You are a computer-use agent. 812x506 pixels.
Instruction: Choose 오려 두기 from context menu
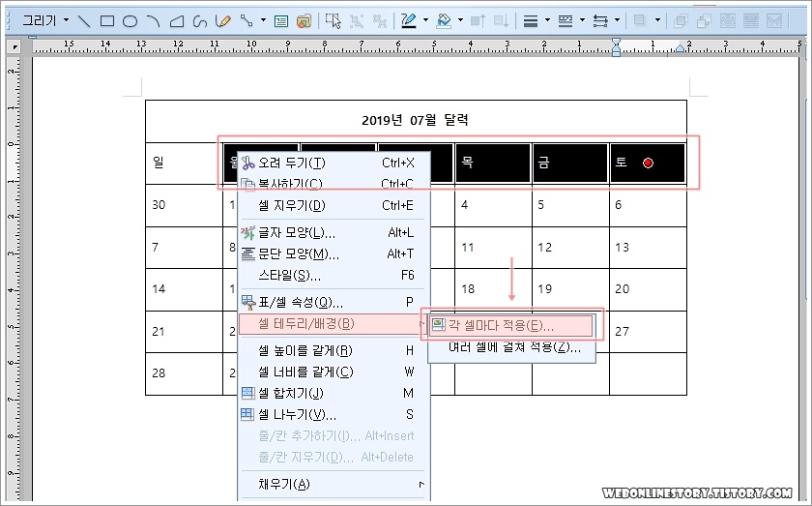(x=334, y=163)
